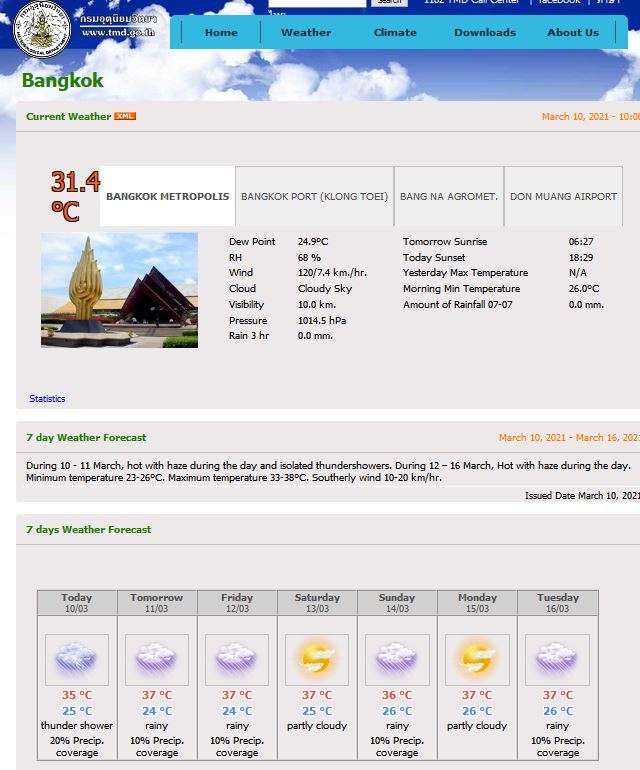This screenshot has height=770, width=640.
Task: Open the Home menu
Action: click(221, 32)
